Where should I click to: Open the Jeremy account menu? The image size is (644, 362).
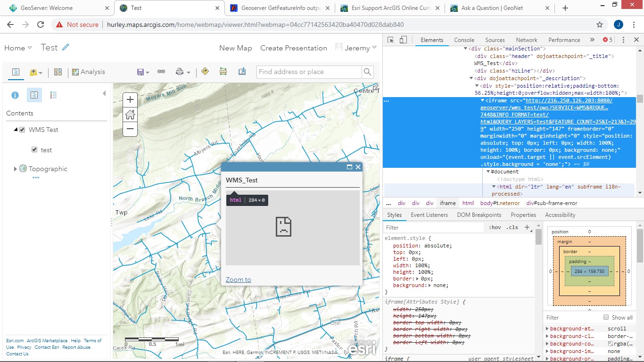[x=356, y=48]
